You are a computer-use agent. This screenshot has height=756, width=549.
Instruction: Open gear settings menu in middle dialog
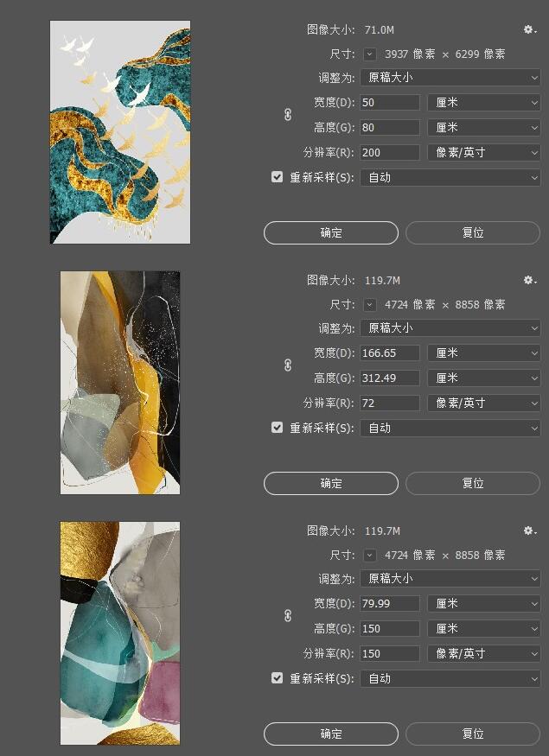[x=530, y=280]
